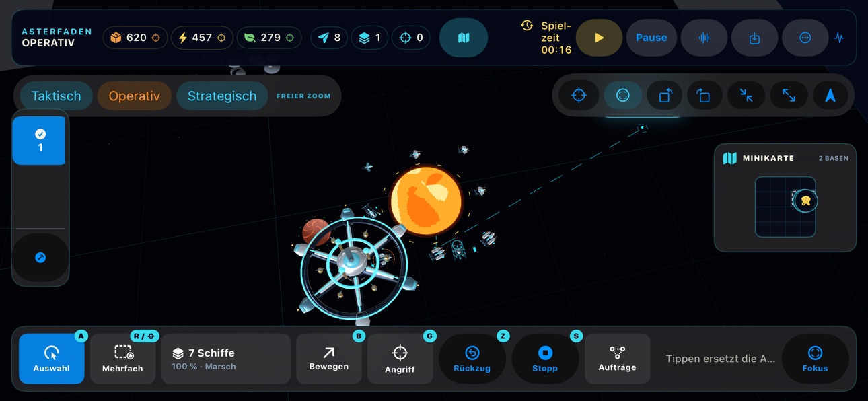Choose the Angriff attack command
868x401 pixels.
coord(400,359)
